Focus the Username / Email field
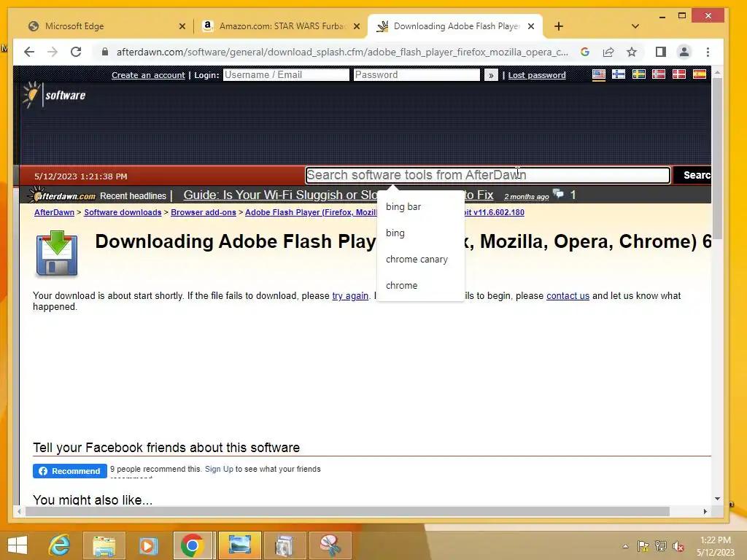Screen dimensions: 747x560 pyautogui.click(x=286, y=75)
